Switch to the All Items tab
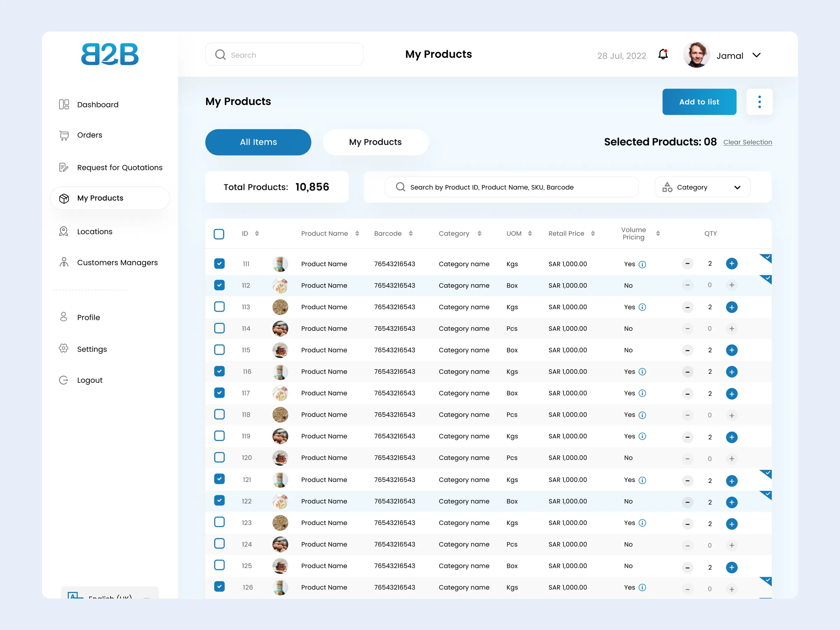 (x=258, y=142)
